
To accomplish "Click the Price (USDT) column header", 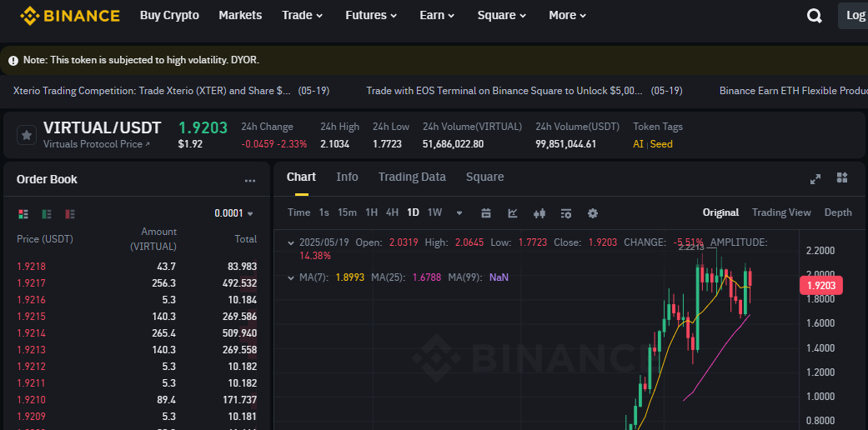I will click(x=45, y=239).
